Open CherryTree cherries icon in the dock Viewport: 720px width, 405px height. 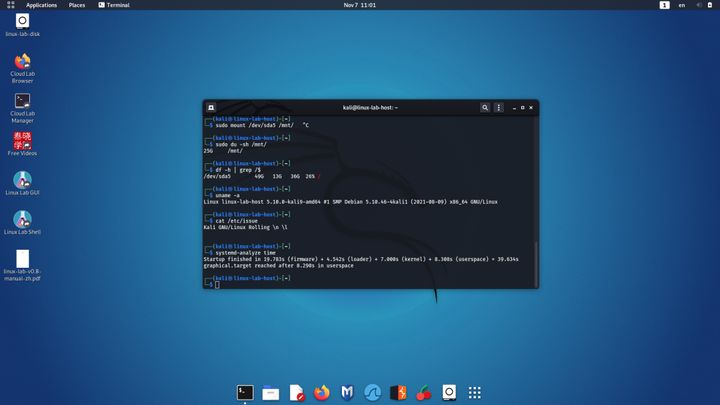[423, 393]
